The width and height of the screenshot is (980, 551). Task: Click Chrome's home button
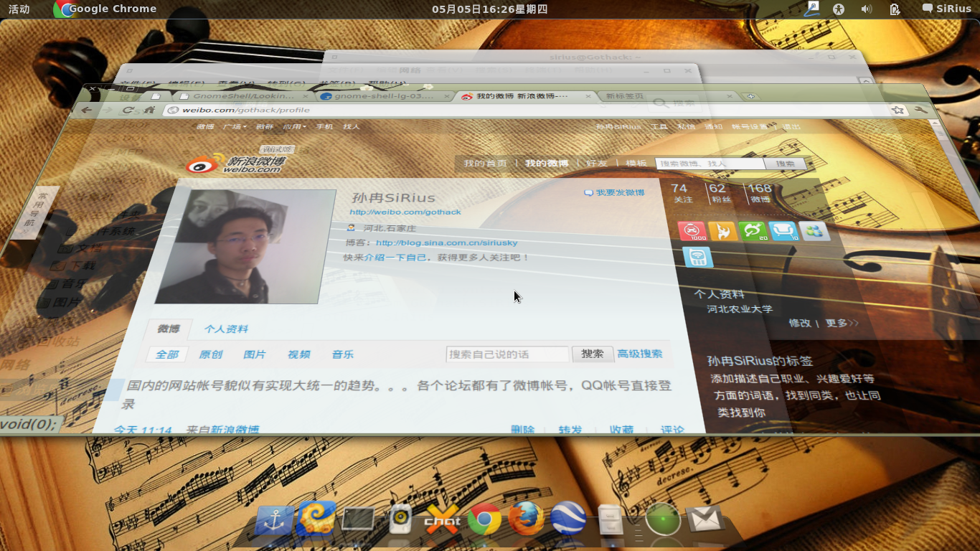tap(149, 110)
